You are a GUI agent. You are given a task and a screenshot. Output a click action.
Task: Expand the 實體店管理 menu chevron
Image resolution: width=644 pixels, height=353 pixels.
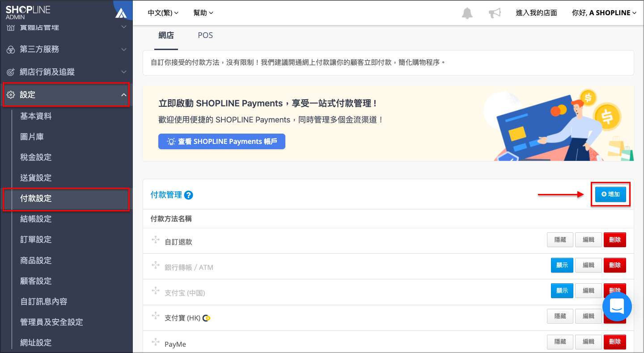[124, 27]
